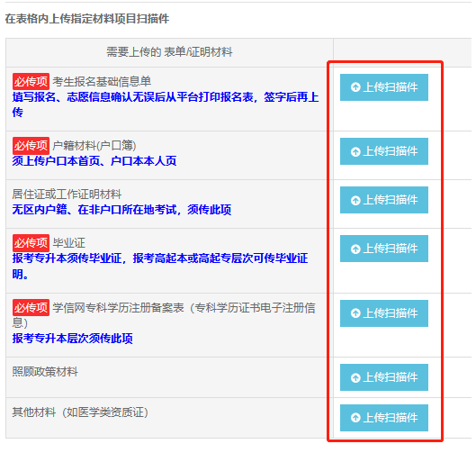
Task: Click the 必传项 badge beside 考生报名基础信息单
Action: pyautogui.click(x=31, y=81)
